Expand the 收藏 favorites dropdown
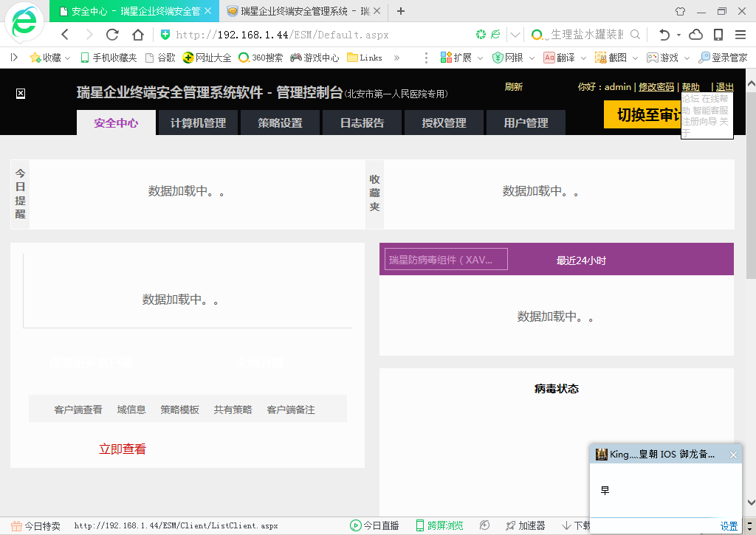Image resolution: width=756 pixels, height=535 pixels. pos(50,58)
